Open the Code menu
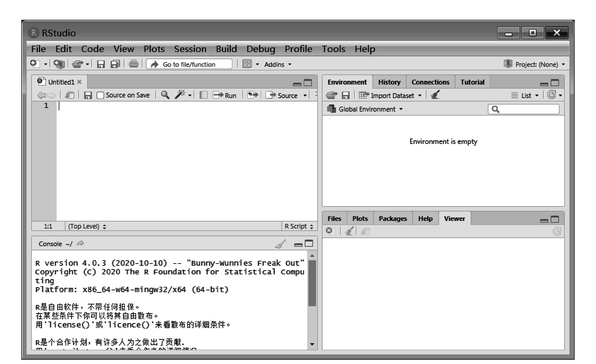Viewport: 596px width, 364px height. tap(92, 49)
